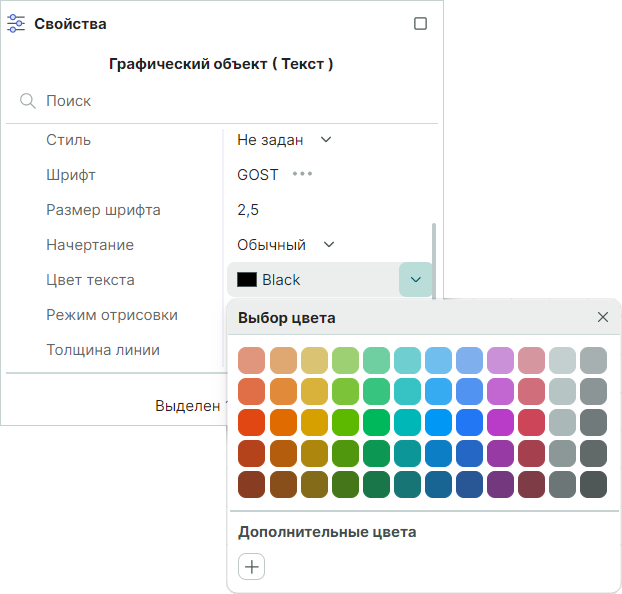Maximize the Properties panel window icon
Image resolution: width=622 pixels, height=594 pixels.
(420, 23)
